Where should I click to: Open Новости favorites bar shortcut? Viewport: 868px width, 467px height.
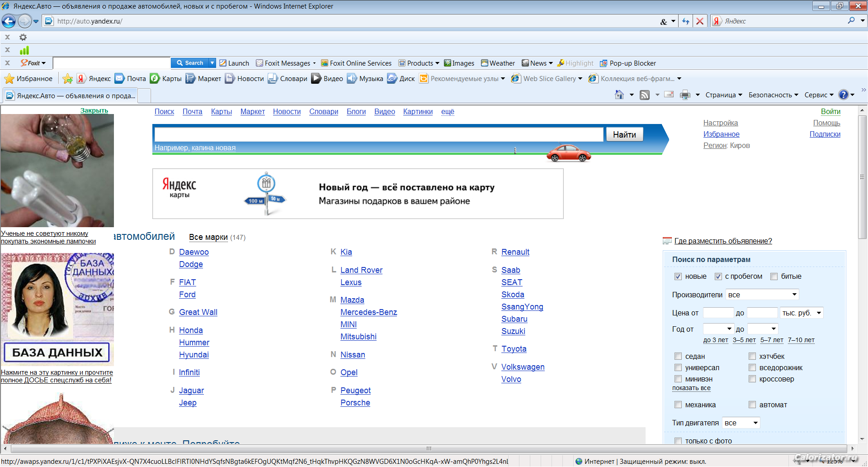[245, 79]
